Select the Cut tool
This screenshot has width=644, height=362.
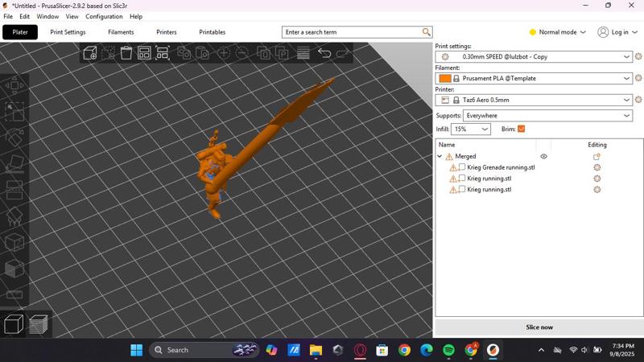(14, 190)
